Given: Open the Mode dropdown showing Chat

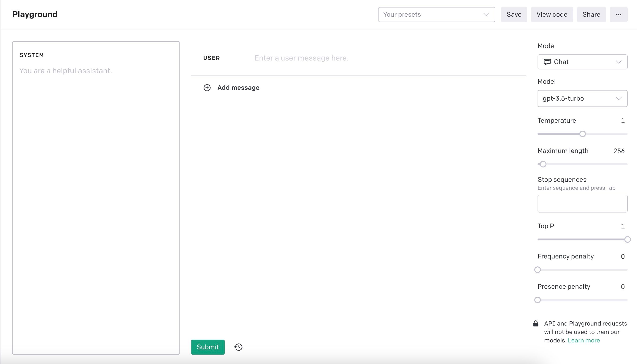Looking at the screenshot, I should point(582,62).
